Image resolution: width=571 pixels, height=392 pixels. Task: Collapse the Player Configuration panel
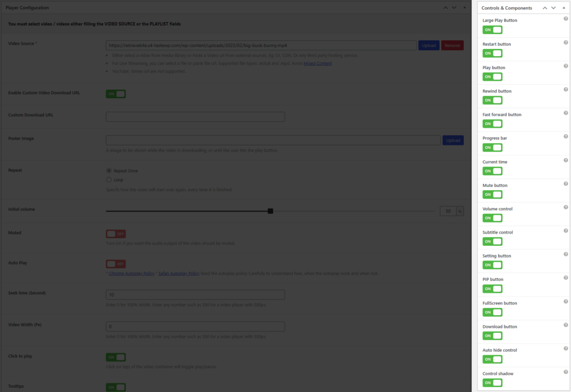(463, 8)
